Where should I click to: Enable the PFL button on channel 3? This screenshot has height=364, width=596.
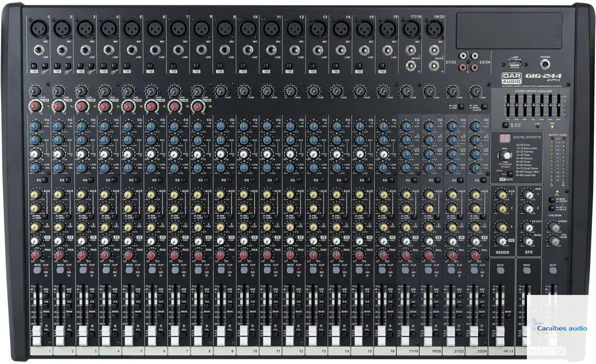92,335
